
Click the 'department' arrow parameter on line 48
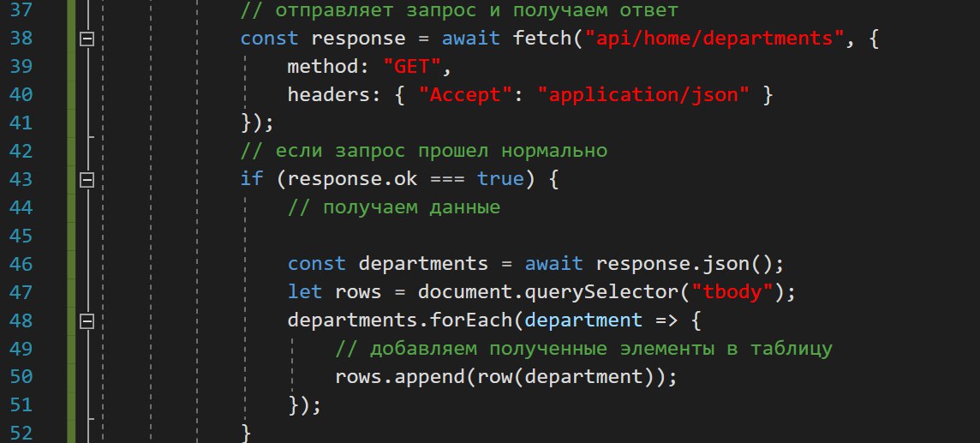coord(583,320)
